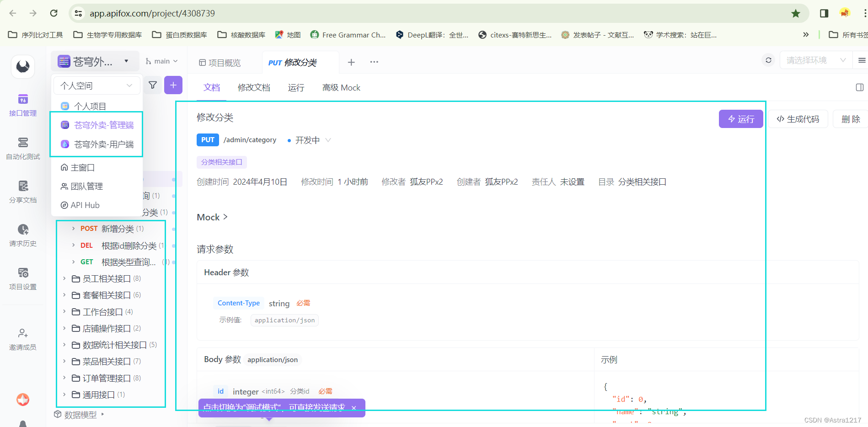
Task: Expand the 套餐相关接口 folder
Action: pos(64,295)
